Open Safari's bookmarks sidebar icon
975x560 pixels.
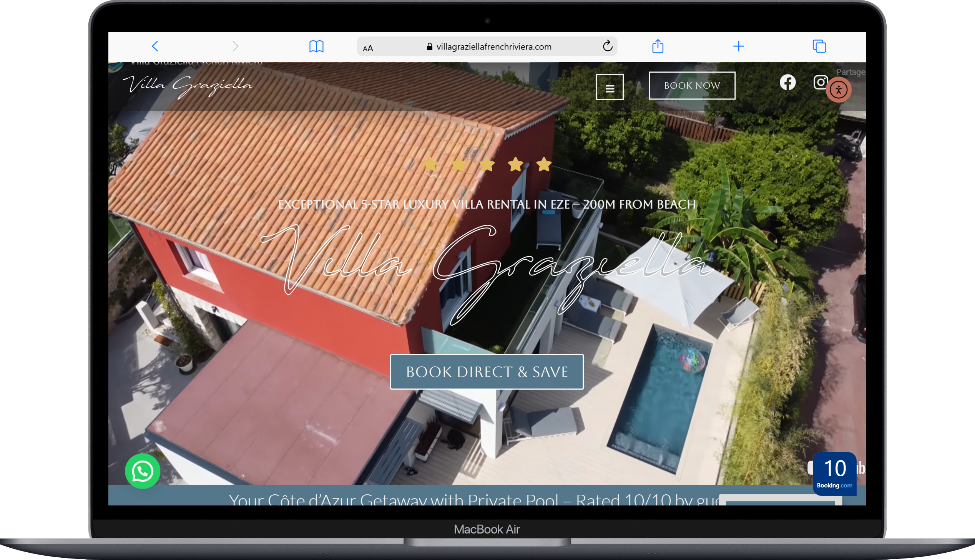317,46
